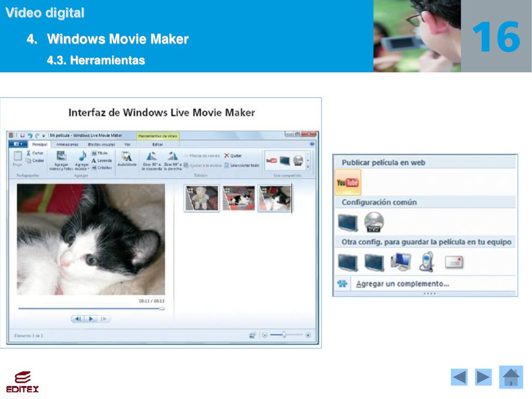The height and width of the screenshot is (399, 532).
Task: Click the preview playback seek bar
Action: click(x=91, y=309)
